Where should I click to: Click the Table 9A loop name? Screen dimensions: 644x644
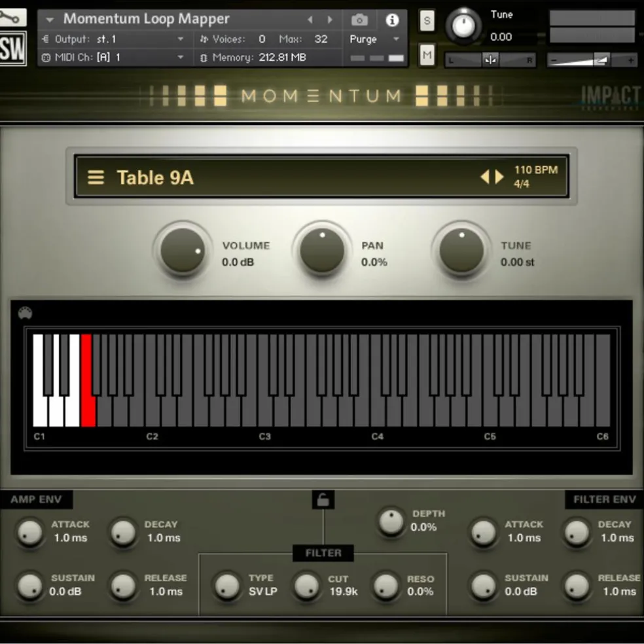[155, 177]
